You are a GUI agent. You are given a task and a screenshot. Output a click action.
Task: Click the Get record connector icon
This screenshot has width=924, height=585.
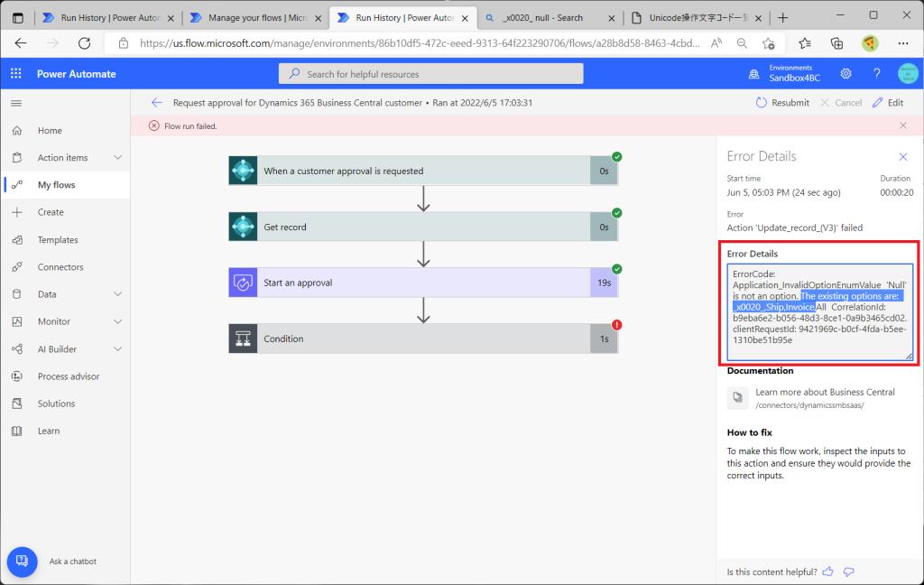243,227
